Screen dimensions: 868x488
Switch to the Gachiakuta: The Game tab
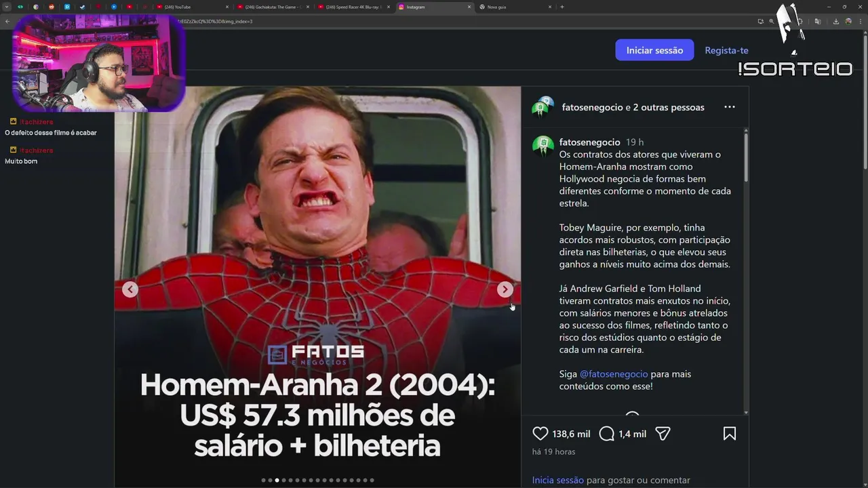[x=273, y=7]
